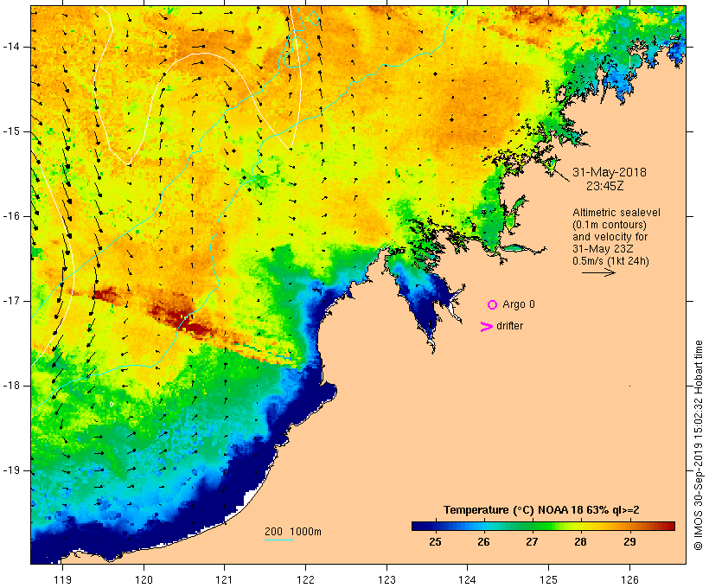Click the 122 longitude axis label
The width and height of the screenshot is (709, 588).
[x=306, y=580]
